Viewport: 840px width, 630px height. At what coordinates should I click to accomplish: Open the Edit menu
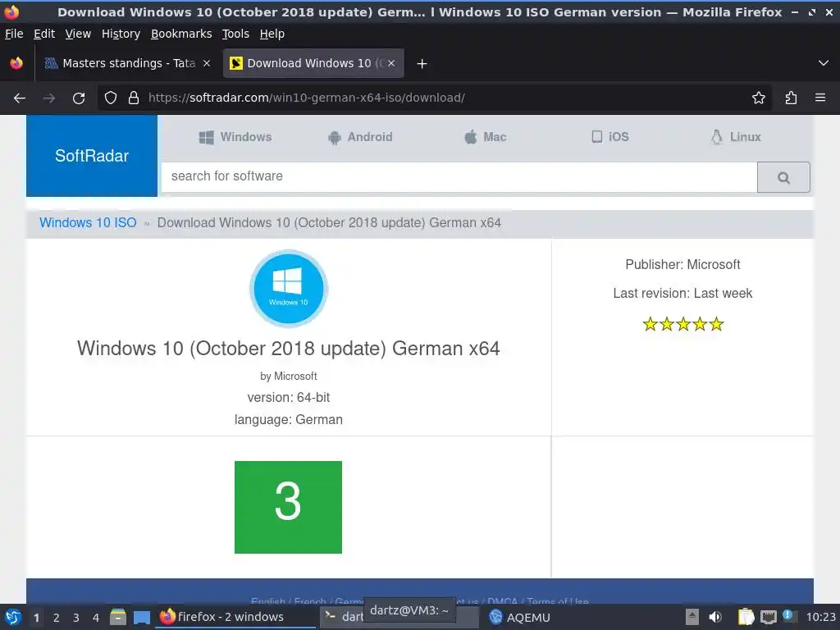(x=44, y=34)
